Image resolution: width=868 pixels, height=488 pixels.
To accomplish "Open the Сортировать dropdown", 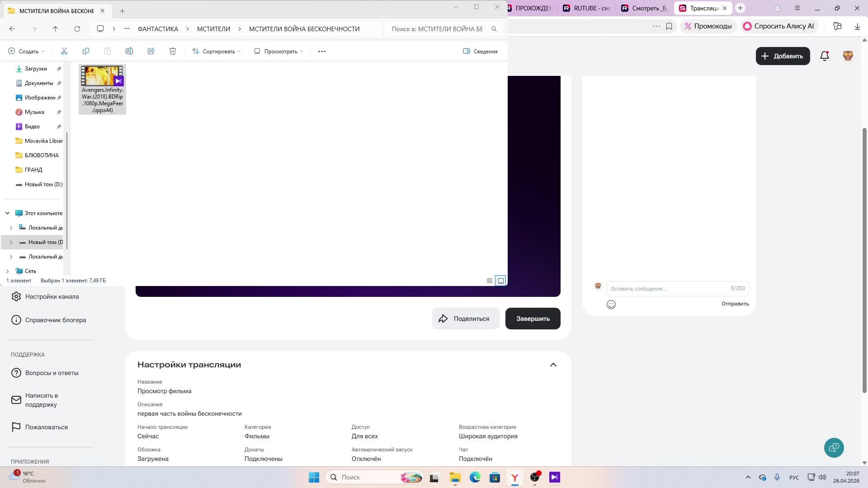I will point(216,52).
